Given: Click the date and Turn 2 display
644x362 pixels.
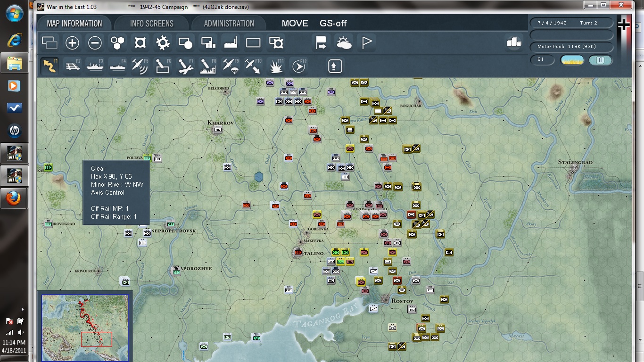Looking at the screenshot, I should (x=572, y=23).
